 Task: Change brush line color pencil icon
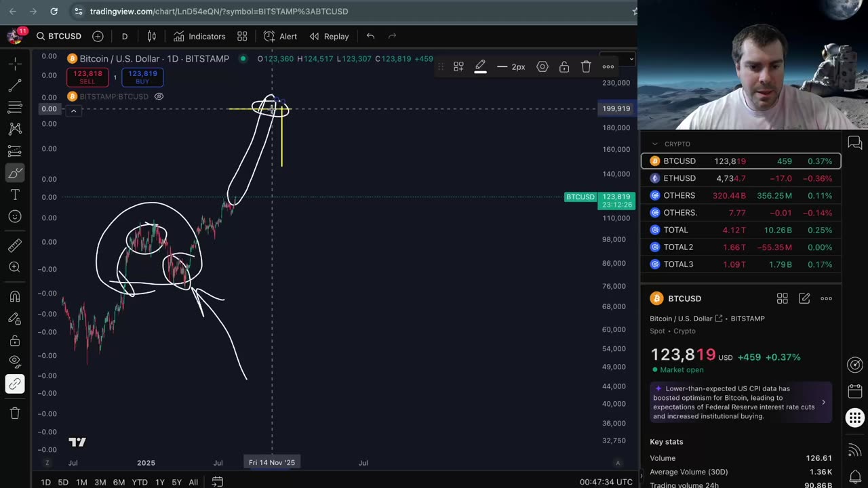pos(480,66)
